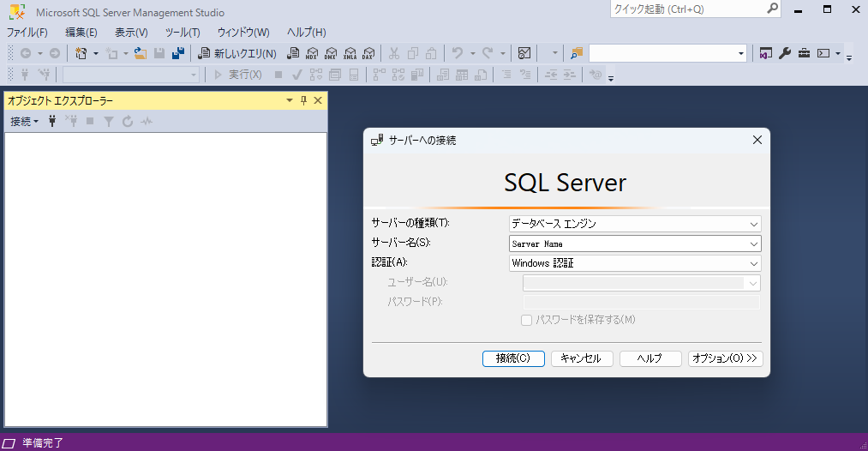Expand the サーバー名 combo box arrow

(x=753, y=244)
